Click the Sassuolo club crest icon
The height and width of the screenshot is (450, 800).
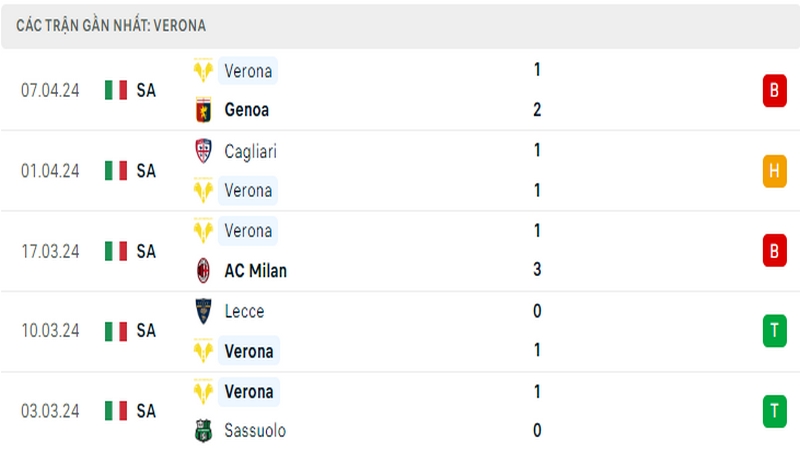(204, 431)
